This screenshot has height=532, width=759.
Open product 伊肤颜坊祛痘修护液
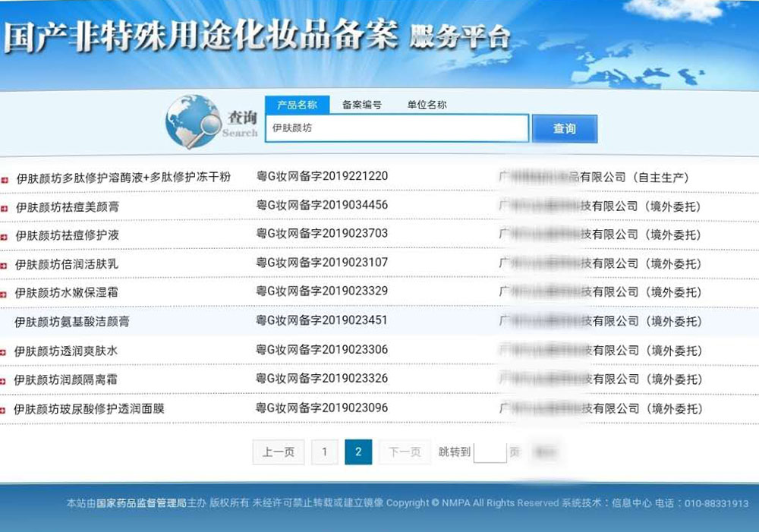[67, 235]
